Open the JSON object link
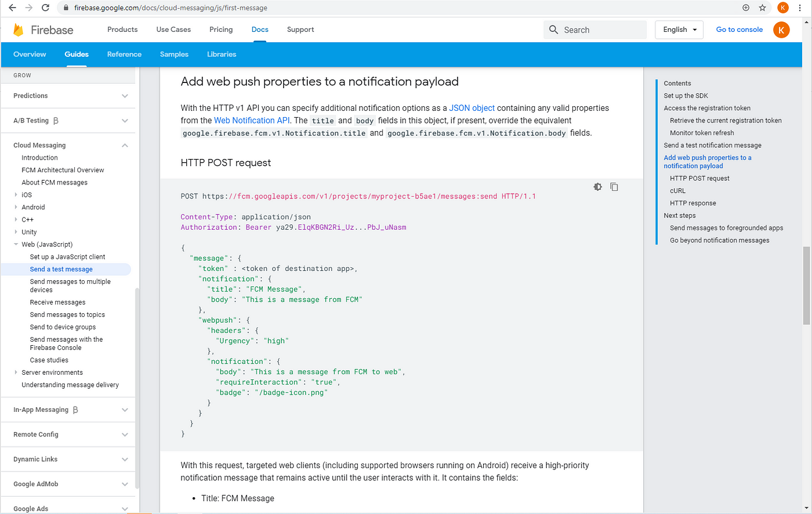 pos(472,108)
